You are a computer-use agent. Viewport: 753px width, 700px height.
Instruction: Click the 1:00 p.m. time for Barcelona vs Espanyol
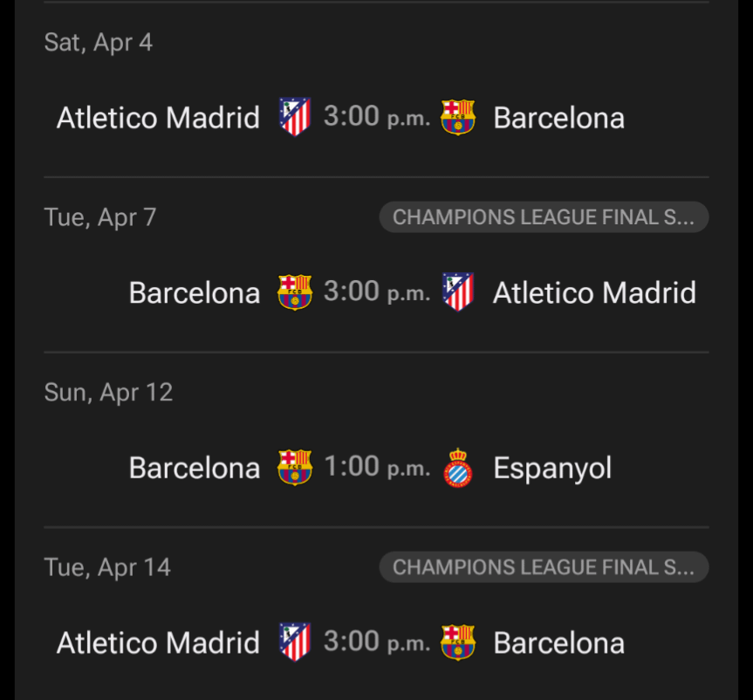pyautogui.click(x=377, y=465)
